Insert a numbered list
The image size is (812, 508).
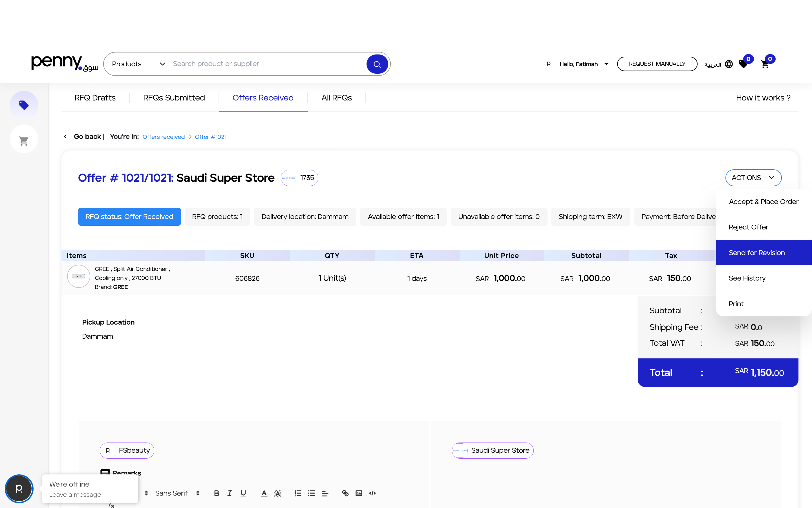click(x=298, y=493)
